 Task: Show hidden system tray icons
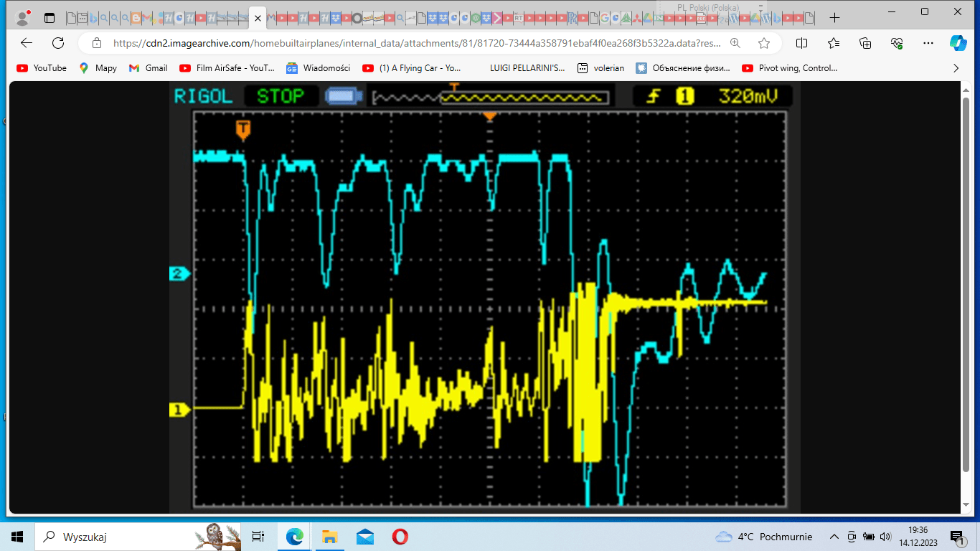click(834, 537)
